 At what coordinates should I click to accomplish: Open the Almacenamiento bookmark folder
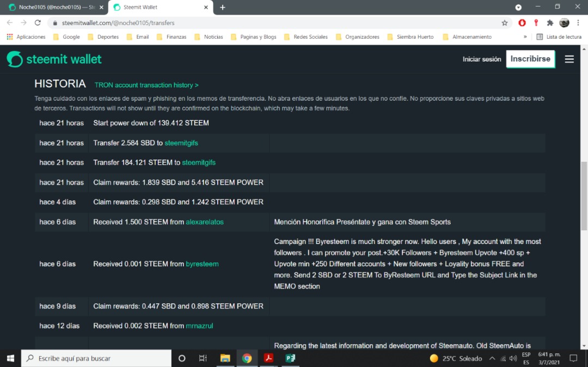click(x=467, y=36)
